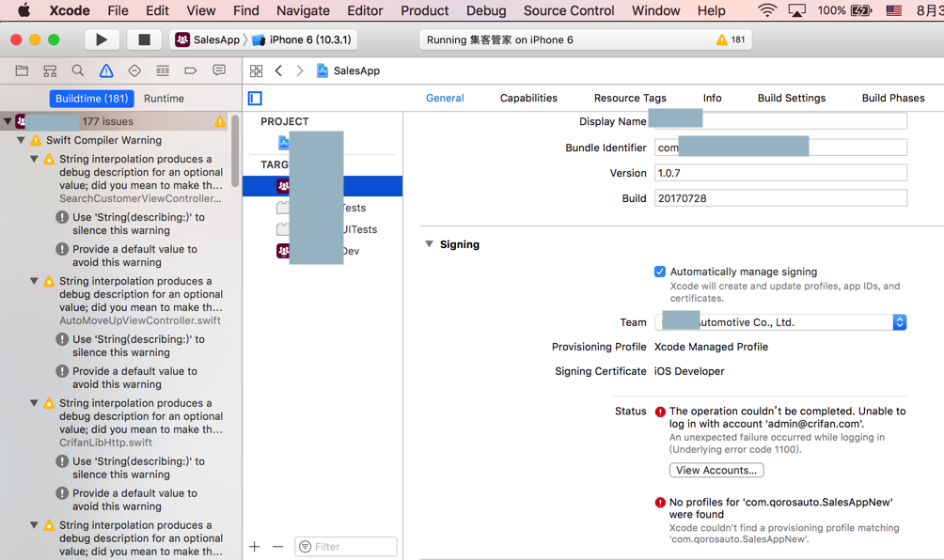Image resolution: width=944 pixels, height=560 pixels.
Task: Collapse the last visible string interpolation warning
Action: tap(34, 525)
